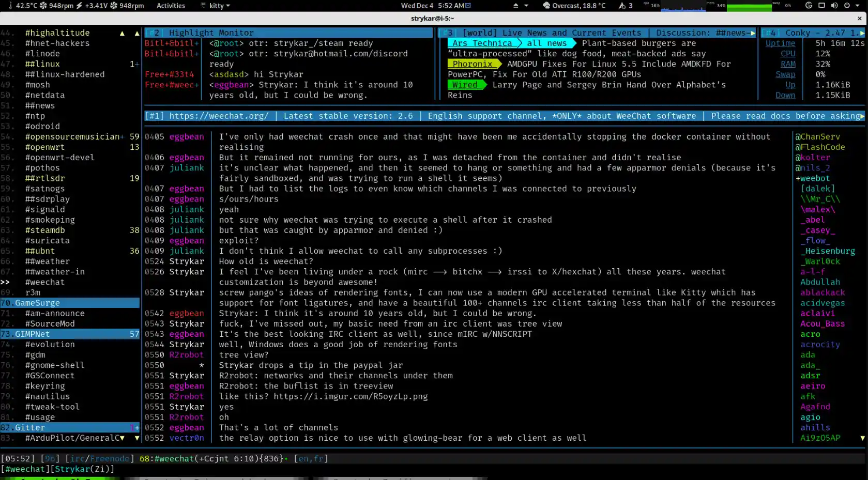This screenshot has height=480, width=868.
Task: Click the CPU usage graph in top bar
Action: click(x=683, y=6)
